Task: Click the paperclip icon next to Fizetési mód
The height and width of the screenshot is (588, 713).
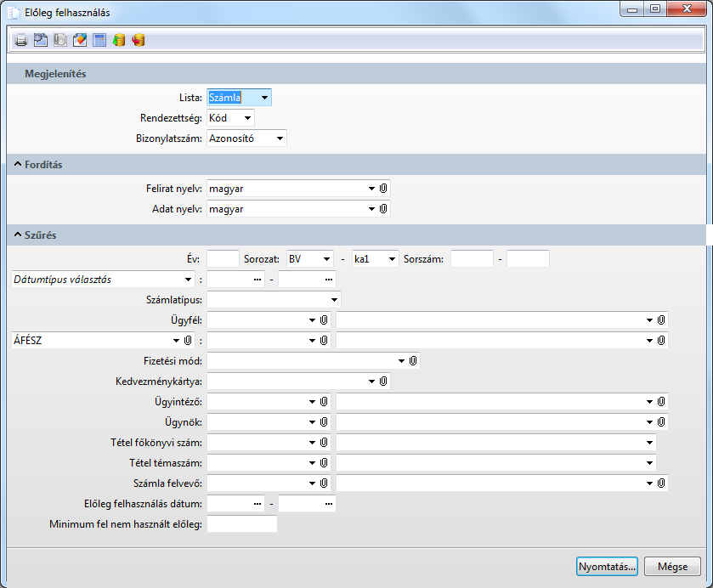Action: pos(412,361)
